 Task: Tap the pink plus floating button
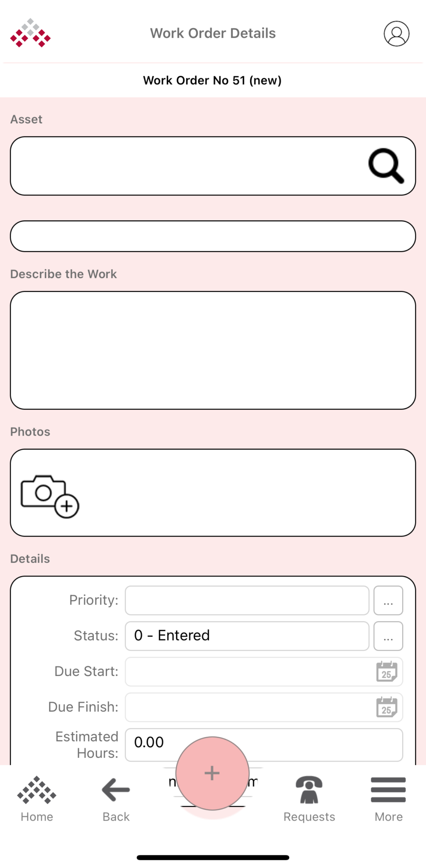click(x=212, y=773)
